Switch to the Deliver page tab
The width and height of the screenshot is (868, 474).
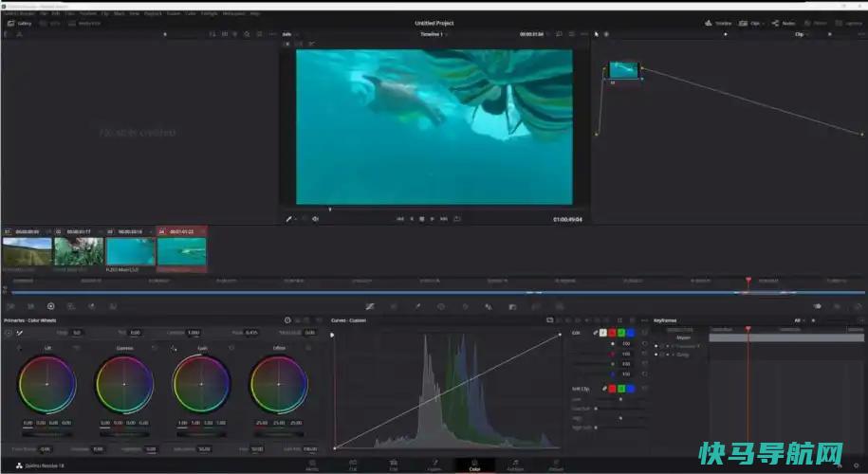pyautogui.click(x=556, y=465)
